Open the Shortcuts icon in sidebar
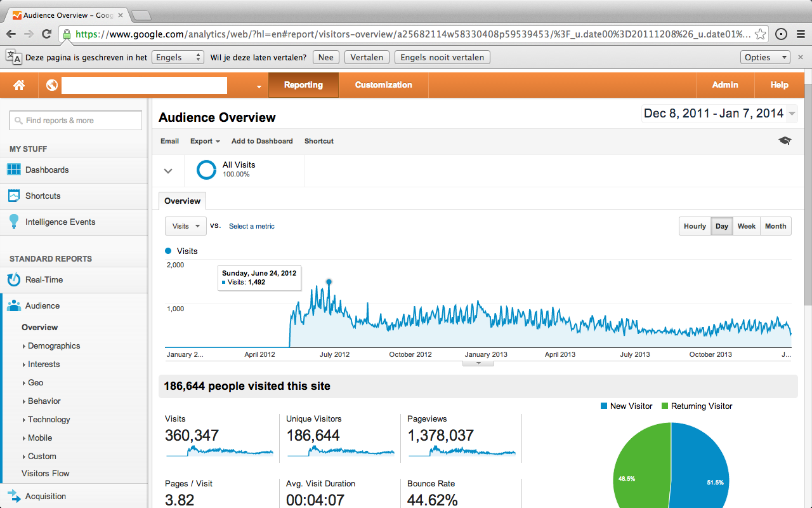Image resolution: width=812 pixels, height=508 pixels. (13, 196)
